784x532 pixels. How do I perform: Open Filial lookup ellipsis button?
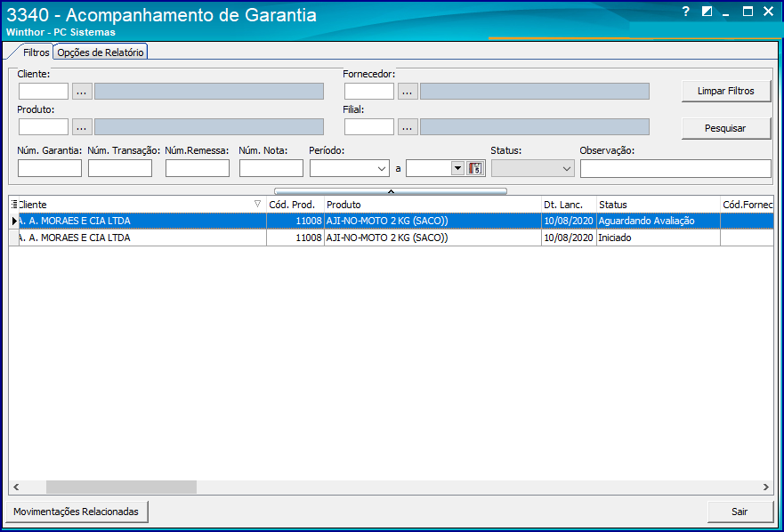408,127
